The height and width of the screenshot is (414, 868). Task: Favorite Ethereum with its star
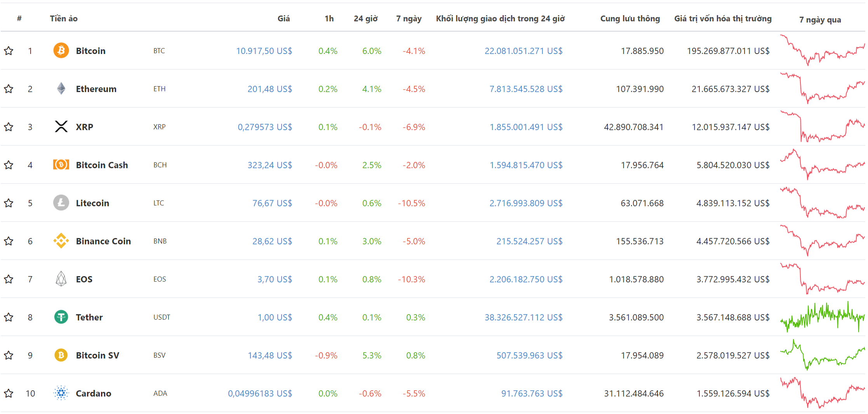(x=9, y=88)
